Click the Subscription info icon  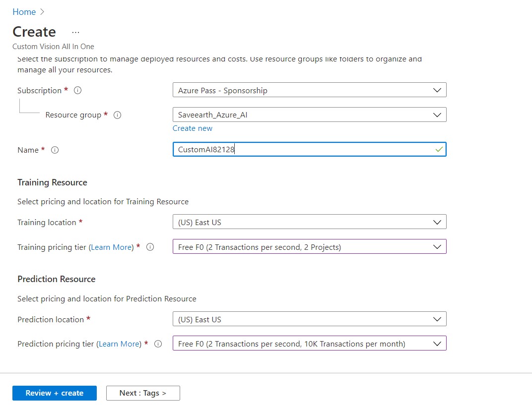click(x=78, y=91)
